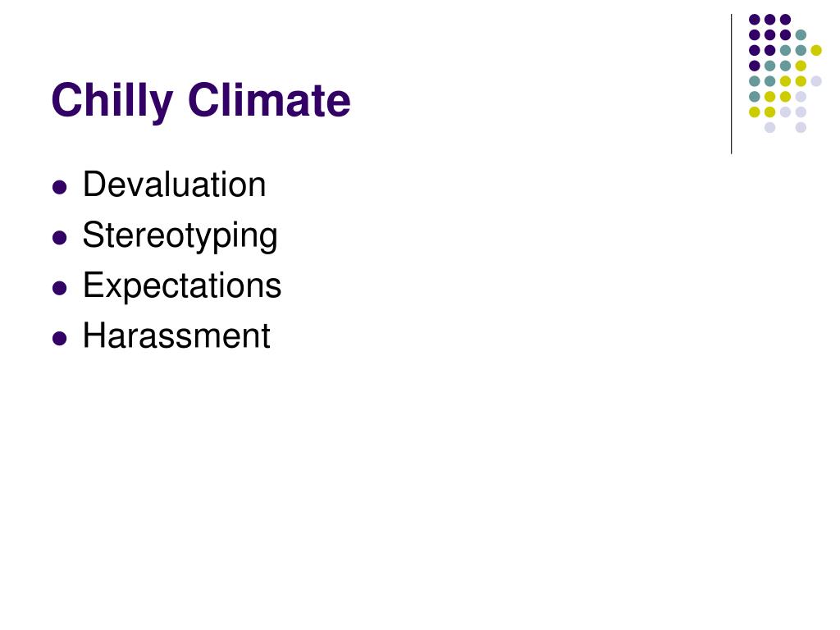The image size is (840, 630).
Task: Click the bullet marker beside Expectations
Action: click(x=59, y=288)
